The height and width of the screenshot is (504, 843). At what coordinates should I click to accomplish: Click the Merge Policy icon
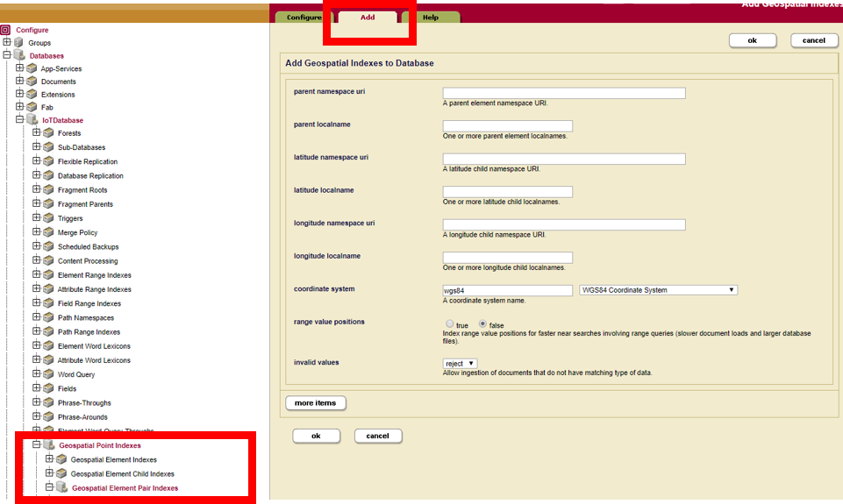pos(49,232)
